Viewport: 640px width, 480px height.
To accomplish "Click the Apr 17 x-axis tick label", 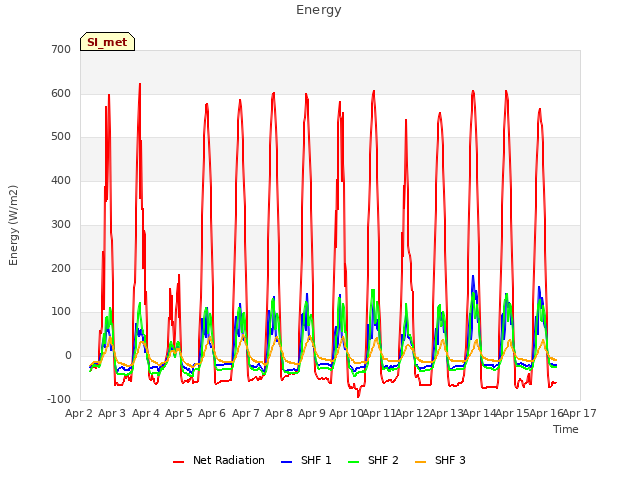I will point(580,413).
